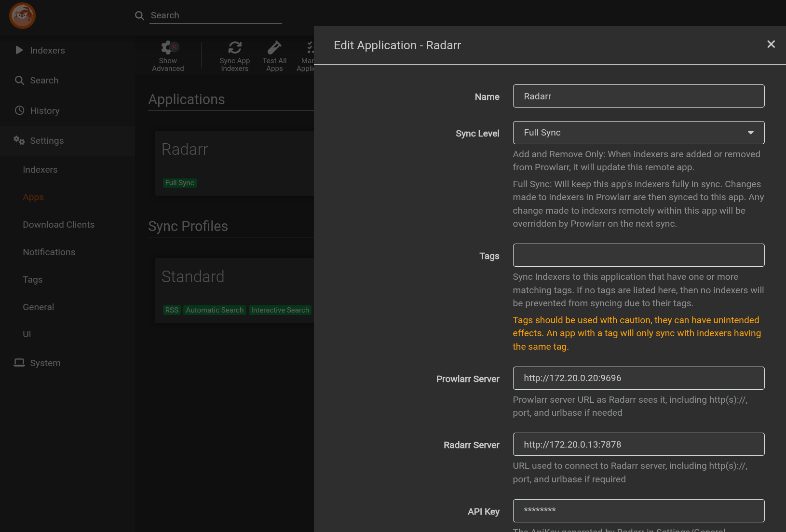This screenshot has width=786, height=532.
Task: Open the sidebar Search page
Action: click(44, 81)
